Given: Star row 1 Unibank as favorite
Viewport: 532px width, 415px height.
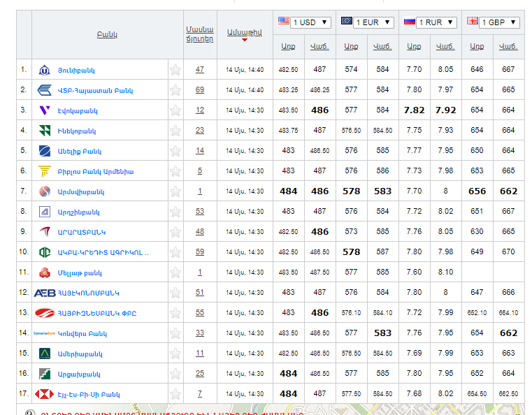Looking at the screenshot, I should [x=175, y=70].
